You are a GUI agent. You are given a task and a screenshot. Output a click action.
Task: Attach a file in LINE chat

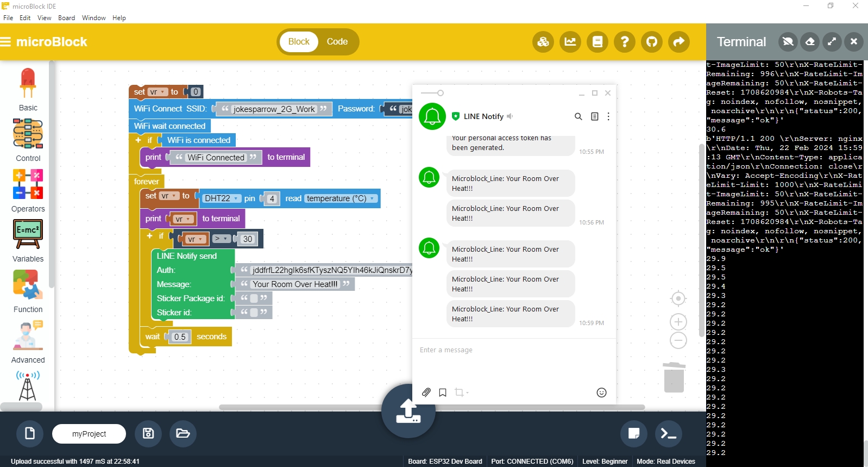click(x=426, y=393)
